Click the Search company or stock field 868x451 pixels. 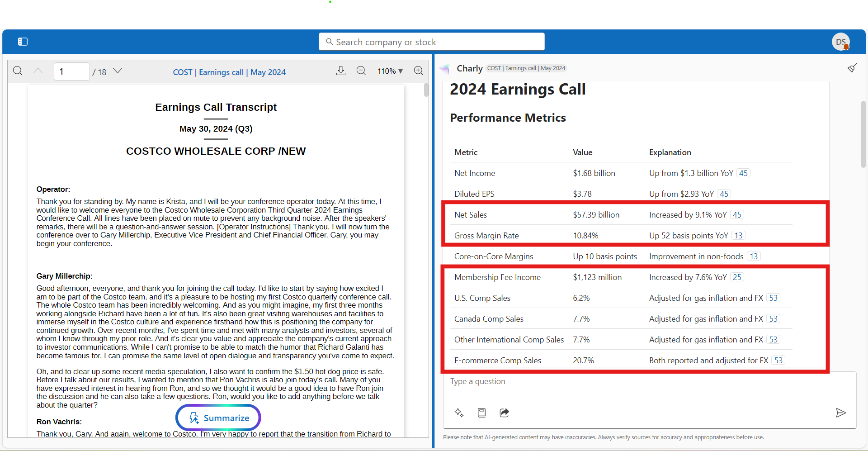point(431,42)
